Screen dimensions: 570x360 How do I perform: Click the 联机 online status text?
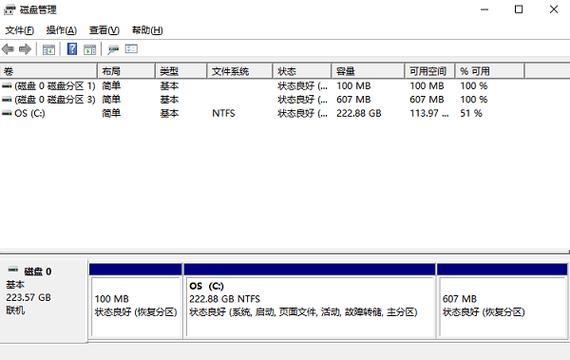[15, 311]
